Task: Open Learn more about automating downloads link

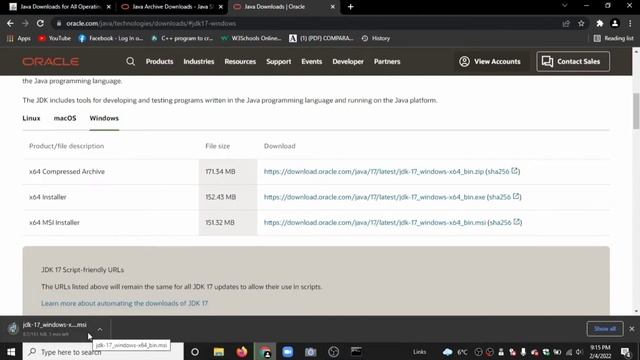Action: (x=124, y=303)
